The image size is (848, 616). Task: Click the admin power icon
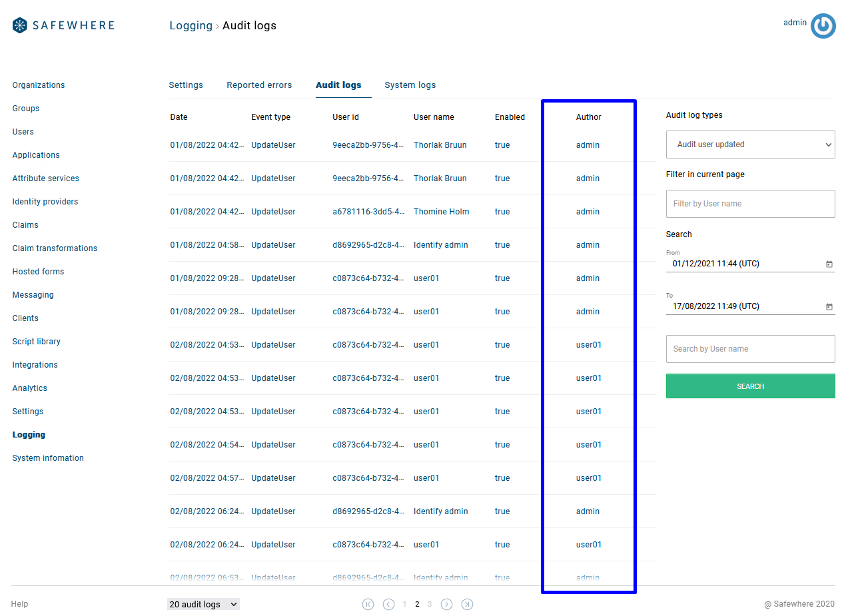point(823,26)
